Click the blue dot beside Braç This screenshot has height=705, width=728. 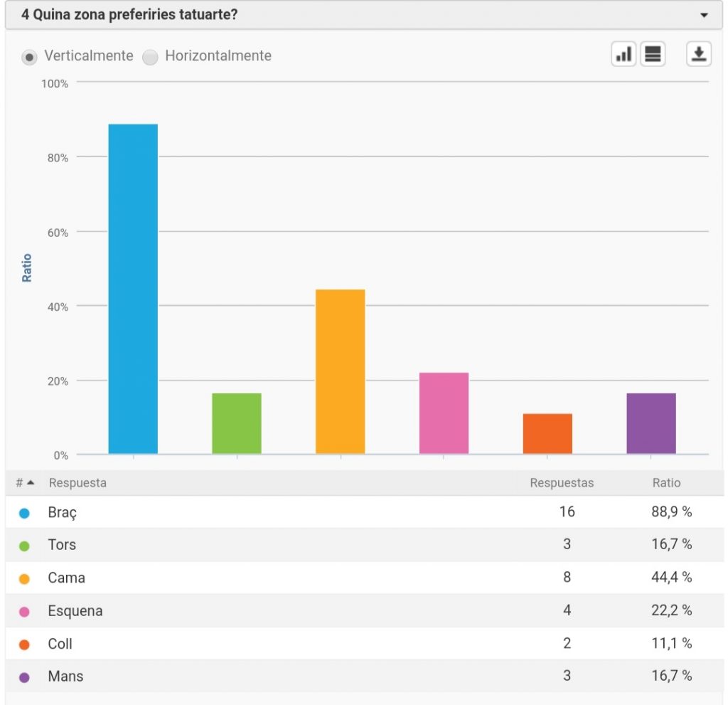click(x=25, y=513)
